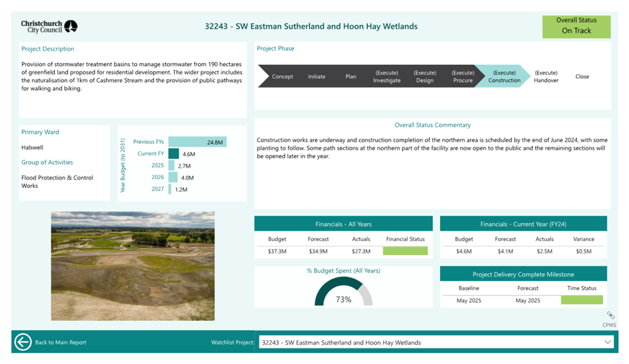Click the Project Description heading
This screenshot has width=629, height=364.
pos(48,49)
